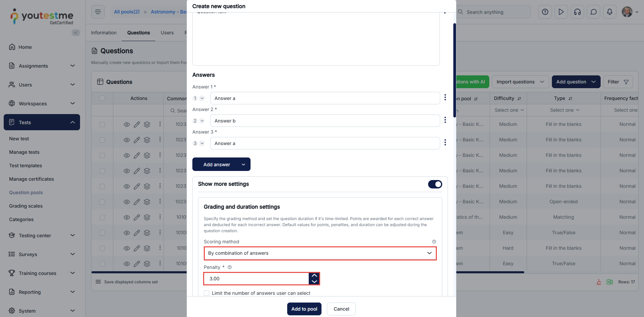Open the Scoring method dropdown

(320, 253)
